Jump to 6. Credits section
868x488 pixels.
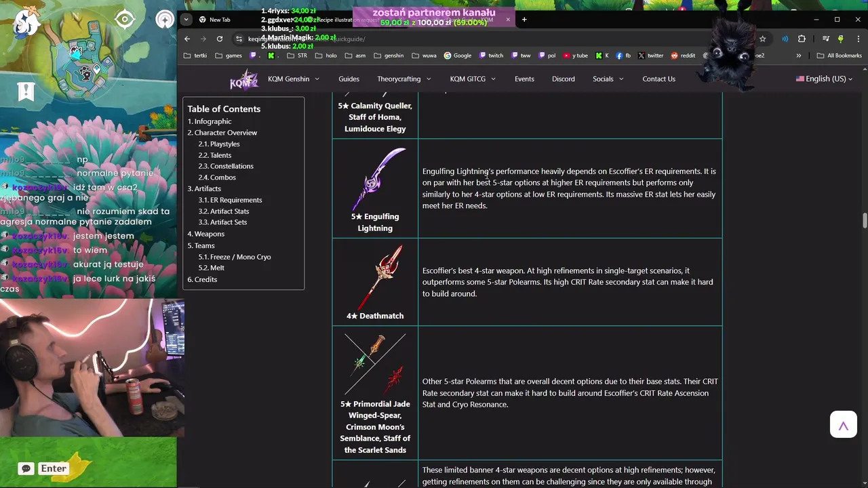203,279
